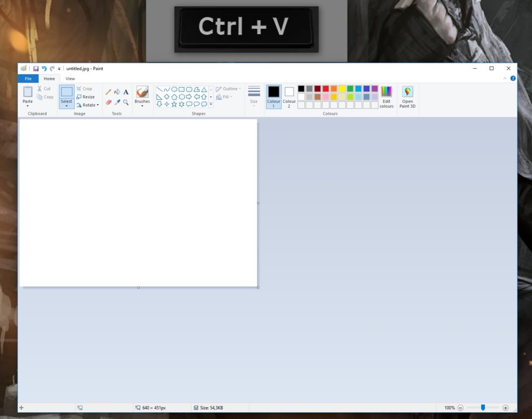Select the Rounded rectangle shape
This screenshot has height=419, width=532.
(x=189, y=89)
